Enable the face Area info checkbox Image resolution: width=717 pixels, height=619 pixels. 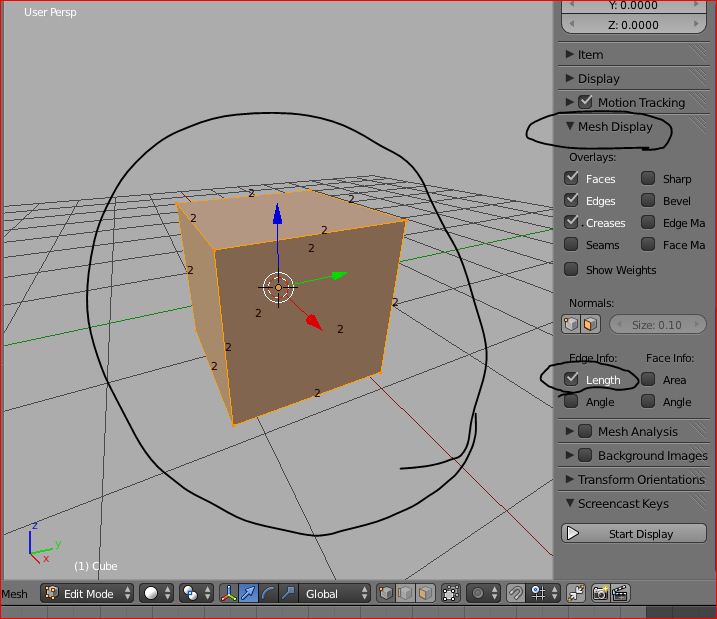[x=648, y=379]
